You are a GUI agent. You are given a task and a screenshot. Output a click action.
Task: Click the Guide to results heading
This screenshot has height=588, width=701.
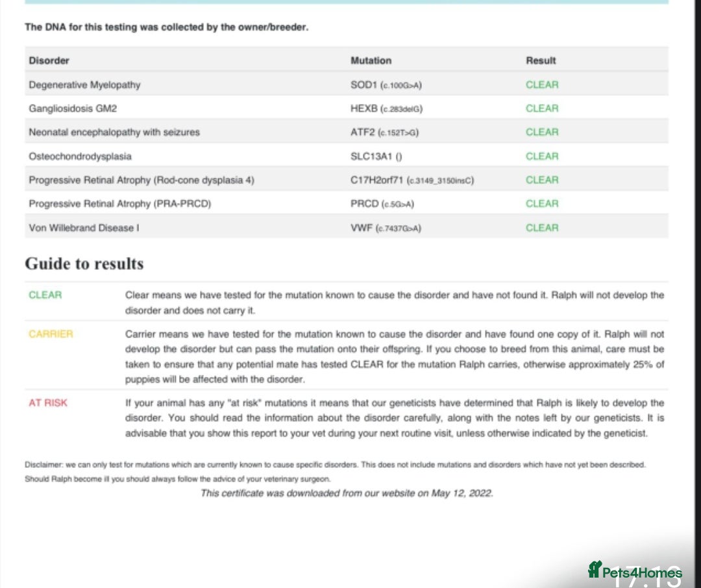84,263
